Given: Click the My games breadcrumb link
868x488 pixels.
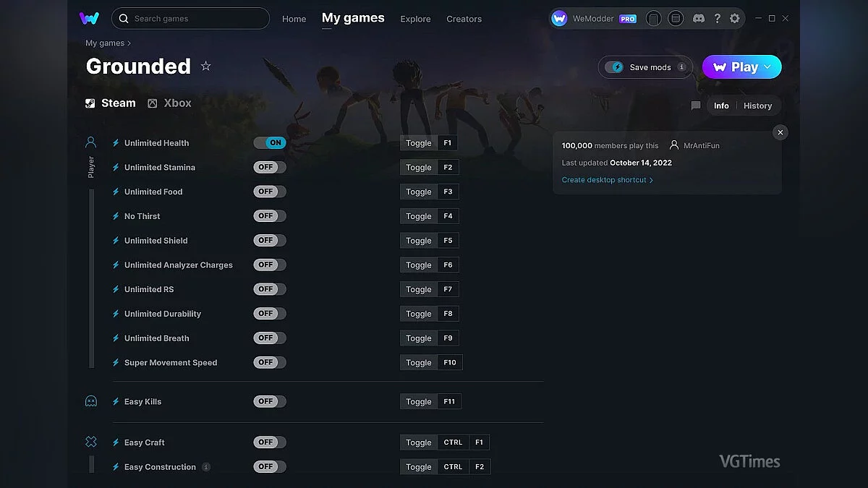Looking at the screenshot, I should point(105,43).
